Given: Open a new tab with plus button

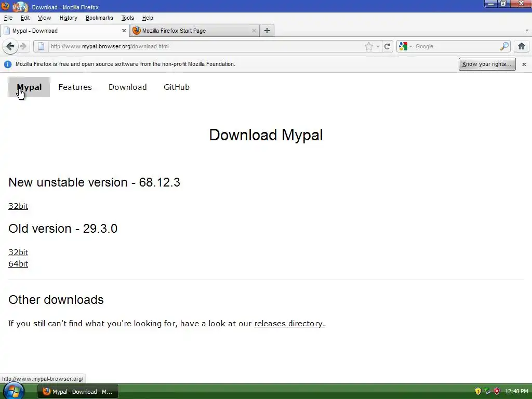Looking at the screenshot, I should coord(267,31).
